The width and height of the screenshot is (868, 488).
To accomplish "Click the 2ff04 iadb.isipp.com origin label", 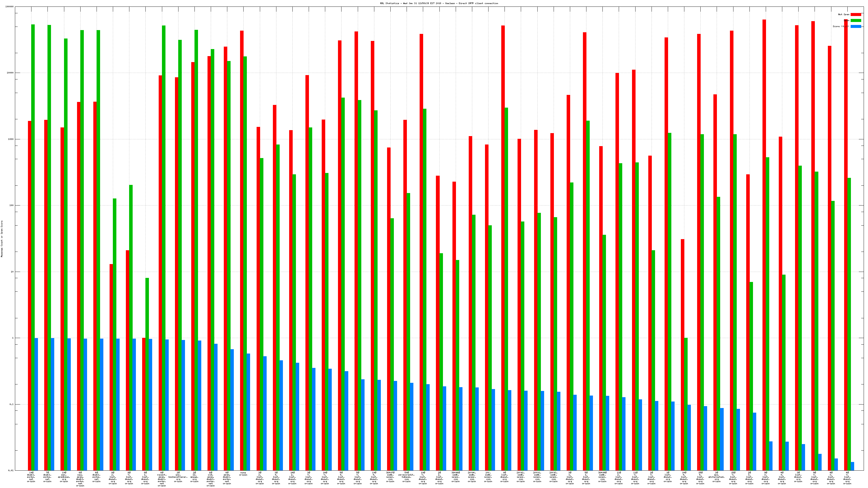I will 472,477.
